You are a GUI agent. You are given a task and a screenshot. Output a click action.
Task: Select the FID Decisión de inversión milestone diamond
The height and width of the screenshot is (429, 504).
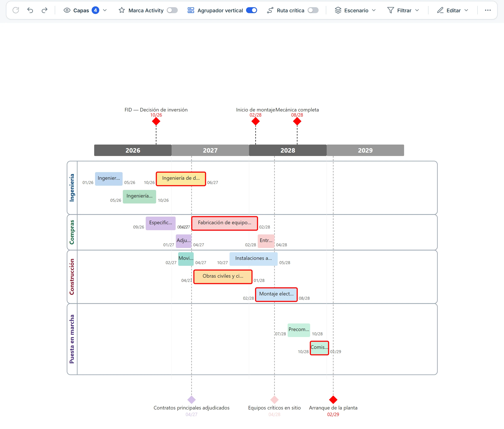click(x=156, y=121)
